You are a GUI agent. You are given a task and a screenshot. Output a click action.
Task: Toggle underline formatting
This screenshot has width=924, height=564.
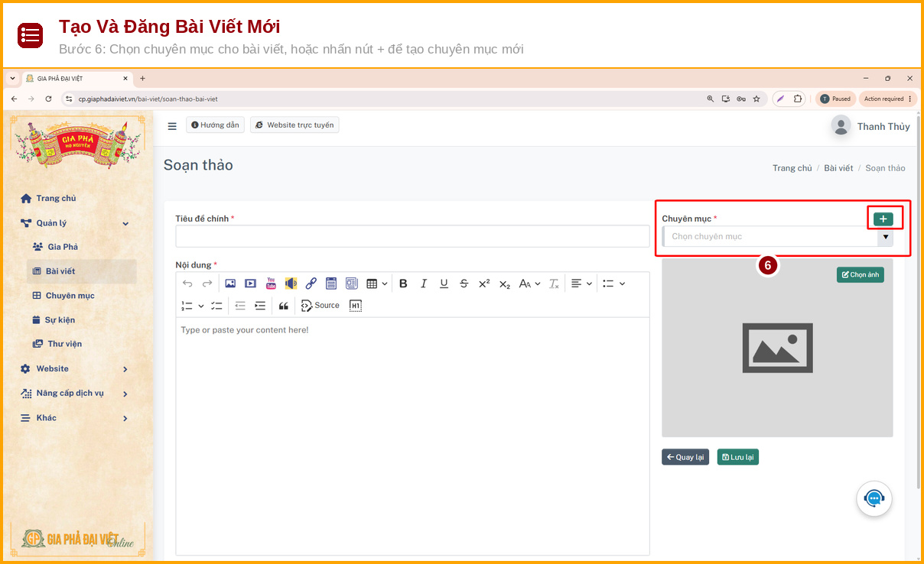coord(444,284)
